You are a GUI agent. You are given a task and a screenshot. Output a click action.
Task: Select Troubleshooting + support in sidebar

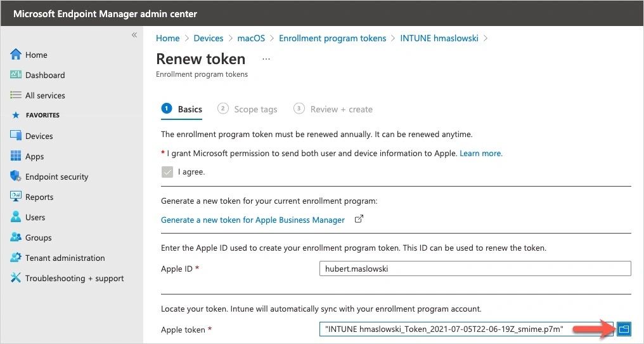[x=74, y=278]
